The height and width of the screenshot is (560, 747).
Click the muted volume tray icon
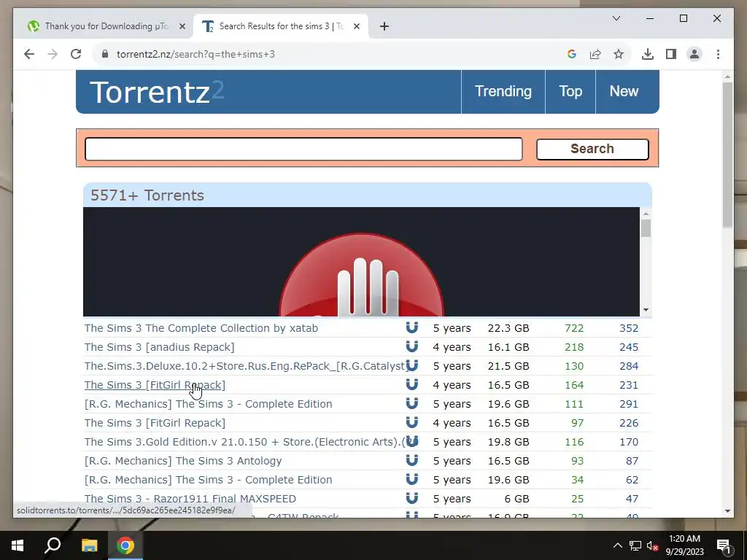(x=653, y=545)
